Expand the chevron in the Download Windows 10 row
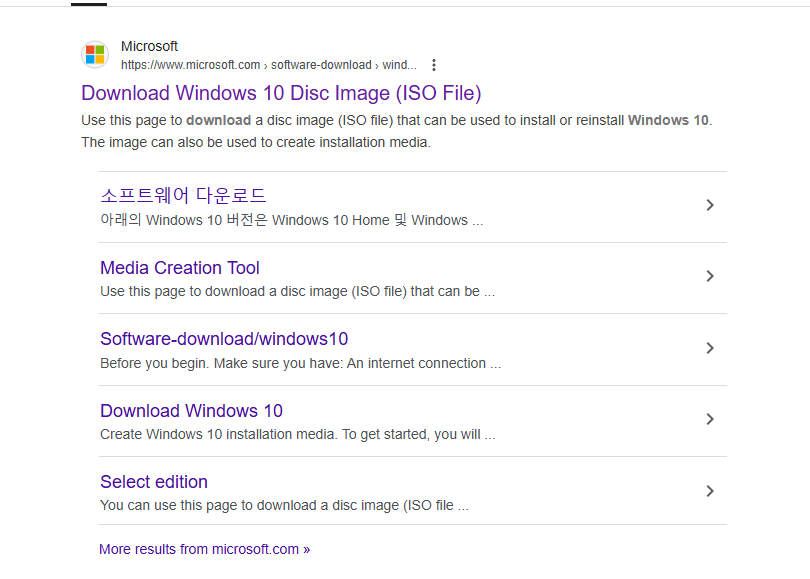Viewport: 810px width, 579px height. pos(710,419)
